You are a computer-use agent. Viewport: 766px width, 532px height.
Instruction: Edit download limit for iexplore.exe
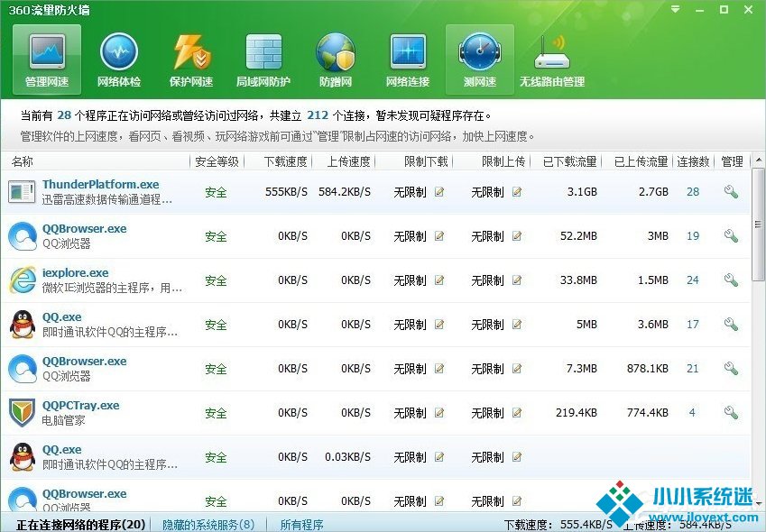439,280
